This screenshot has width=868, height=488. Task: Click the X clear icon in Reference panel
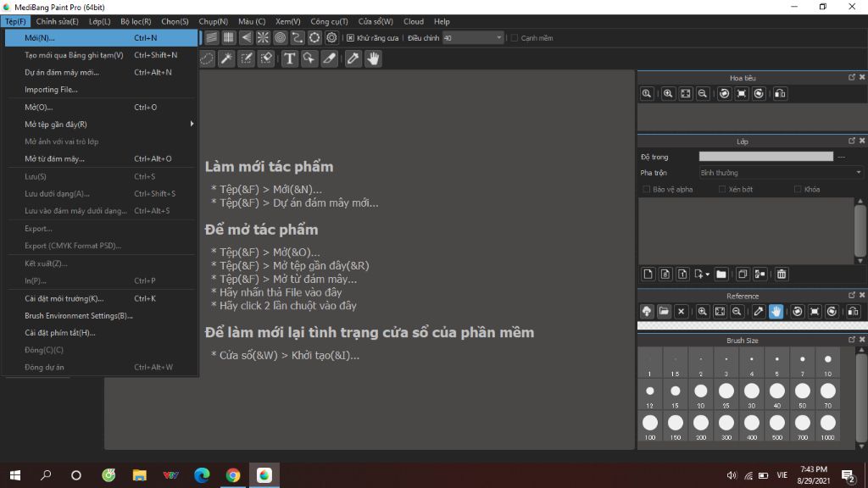pyautogui.click(x=681, y=312)
